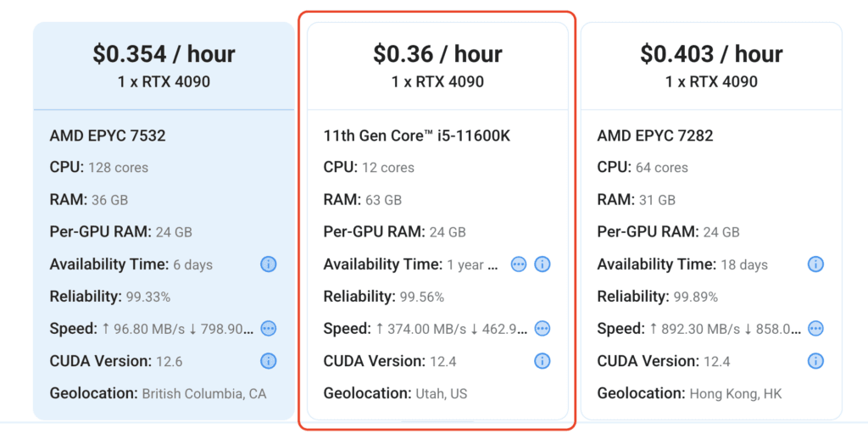Click info icon beside 6 days availability

[x=269, y=264]
